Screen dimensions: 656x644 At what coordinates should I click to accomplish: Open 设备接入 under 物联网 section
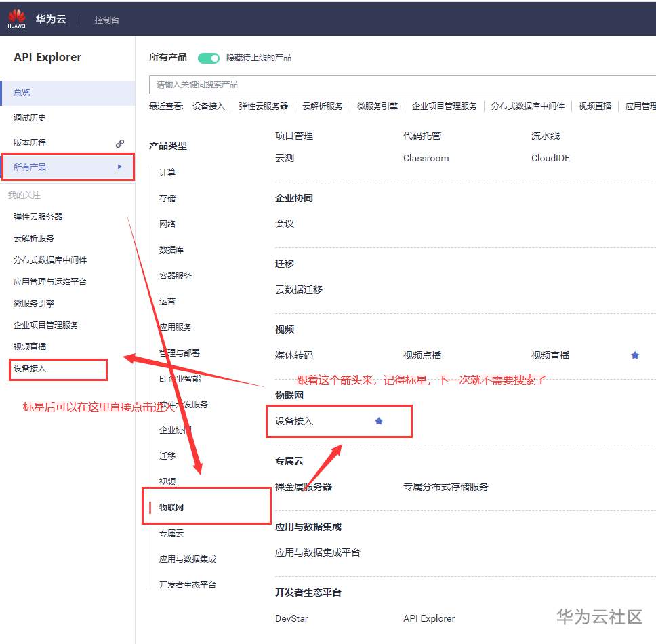tap(294, 421)
